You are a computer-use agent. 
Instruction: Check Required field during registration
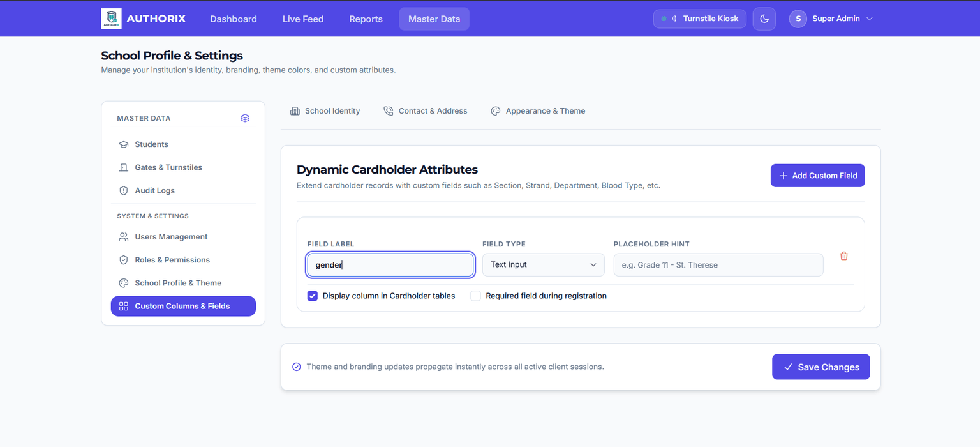475,296
